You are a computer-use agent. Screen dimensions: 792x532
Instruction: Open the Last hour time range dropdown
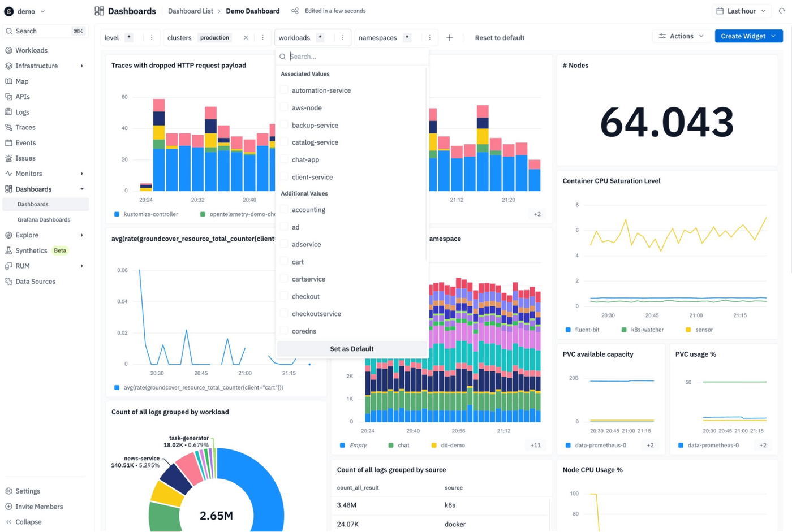pyautogui.click(x=741, y=11)
